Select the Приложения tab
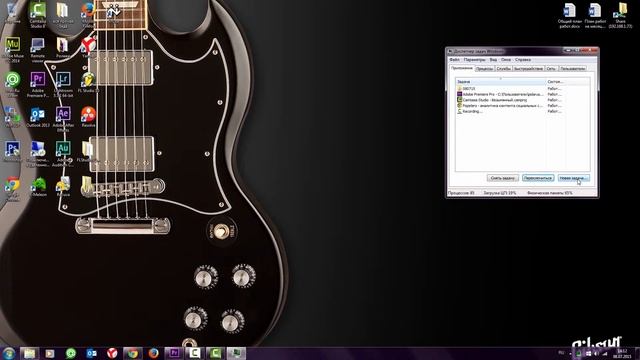The height and width of the screenshot is (360, 640). click(x=462, y=68)
